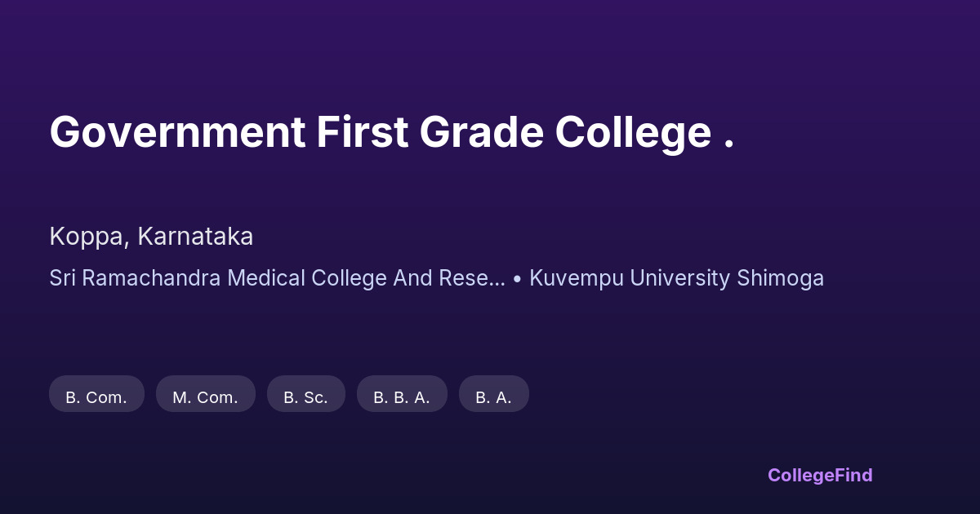Click the "Karnataka" state name
The image size is (980, 514).
(195, 237)
